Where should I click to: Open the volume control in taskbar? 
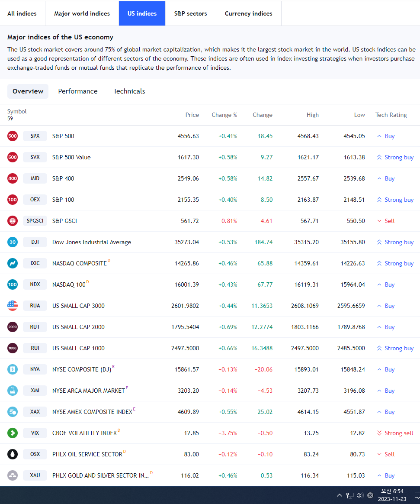click(x=360, y=495)
